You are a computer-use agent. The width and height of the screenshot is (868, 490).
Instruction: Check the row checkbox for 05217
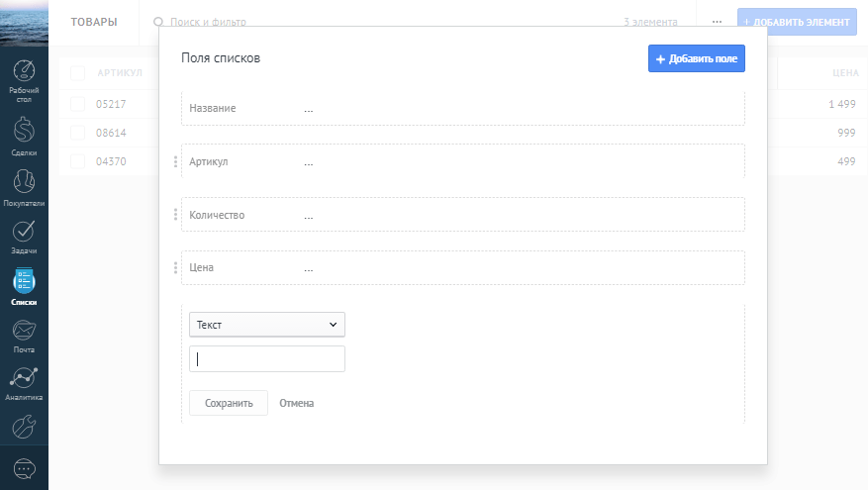coord(78,104)
